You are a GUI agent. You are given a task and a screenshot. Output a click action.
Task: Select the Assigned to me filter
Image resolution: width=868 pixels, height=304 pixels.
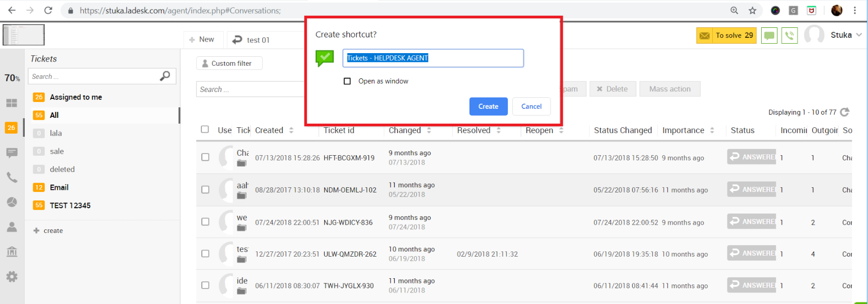pyautogui.click(x=76, y=97)
